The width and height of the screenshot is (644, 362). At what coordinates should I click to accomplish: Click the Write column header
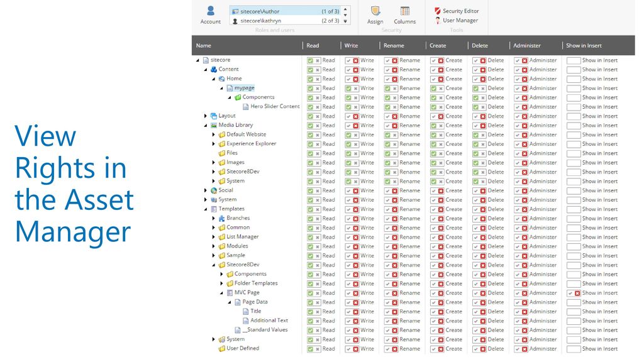click(351, 45)
